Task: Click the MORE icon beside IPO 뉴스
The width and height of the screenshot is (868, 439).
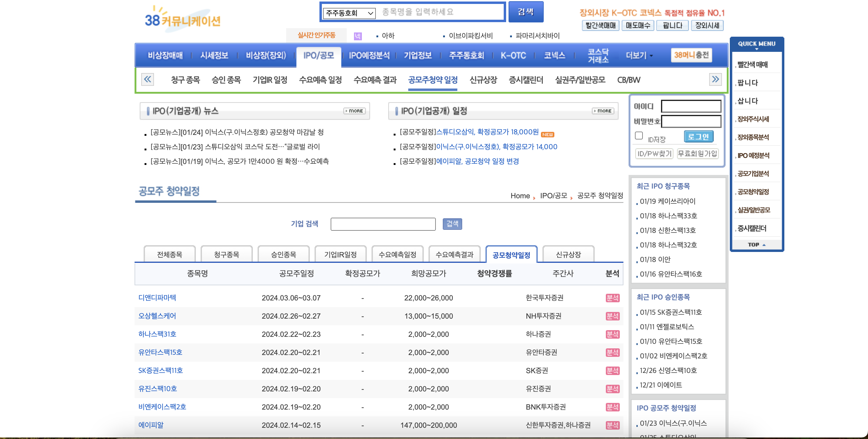Action: pos(355,111)
